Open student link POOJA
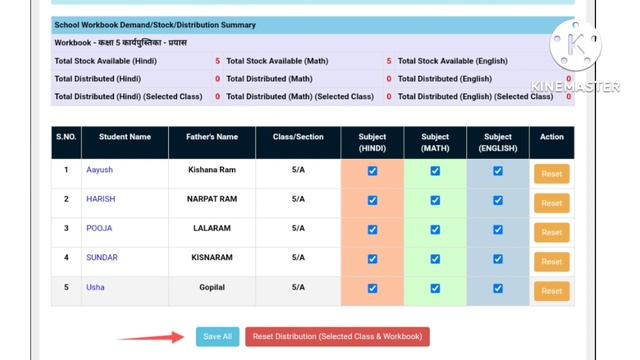 [x=99, y=228]
